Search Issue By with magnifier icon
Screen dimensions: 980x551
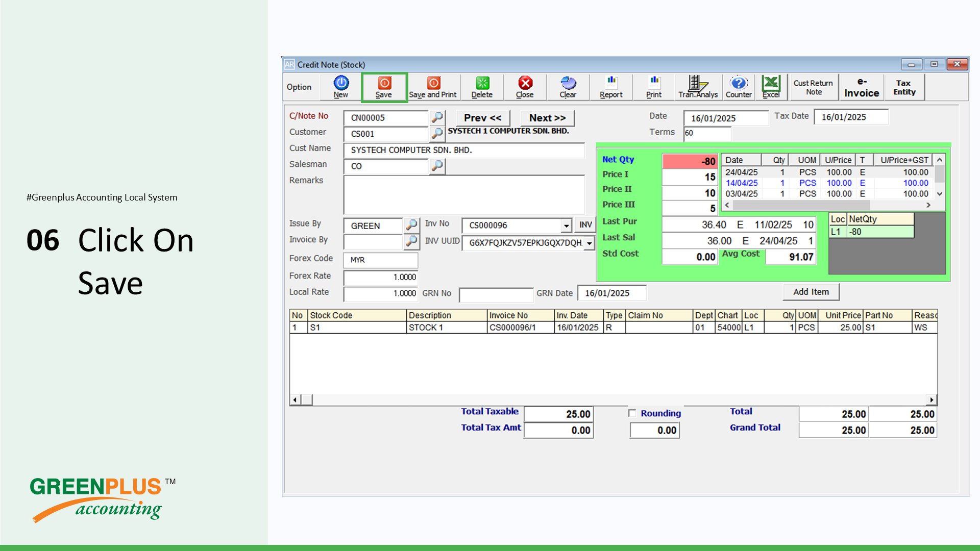(411, 225)
